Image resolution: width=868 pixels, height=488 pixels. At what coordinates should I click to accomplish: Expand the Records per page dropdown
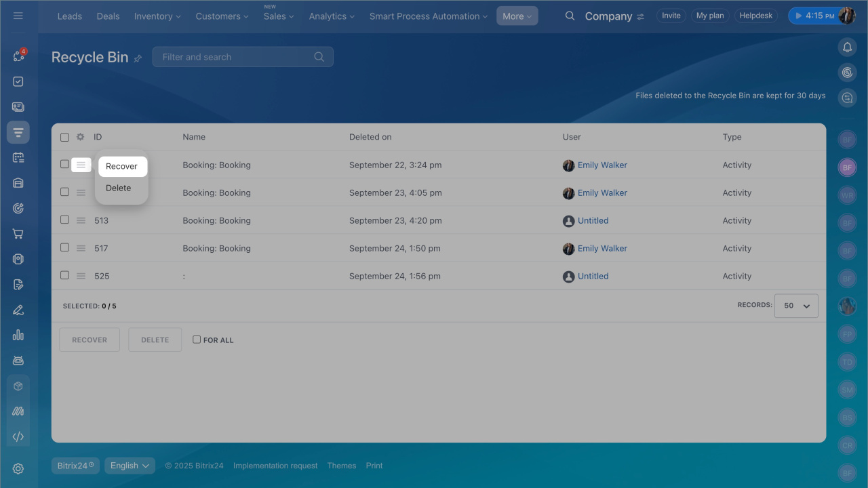(796, 306)
